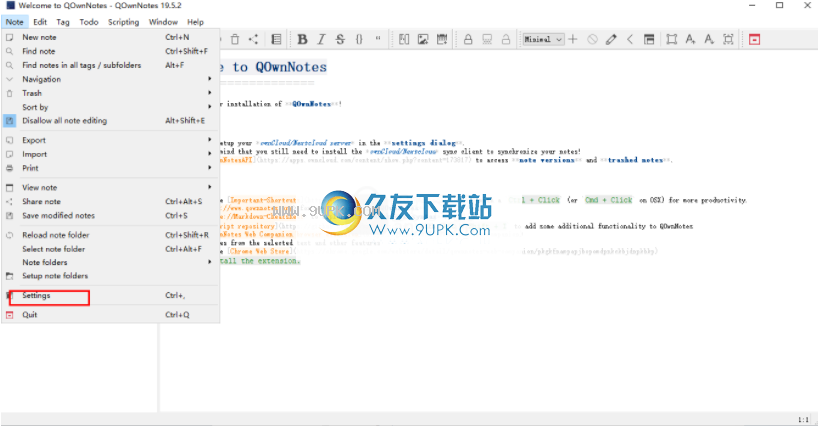This screenshot has height=427, width=818.
Task: Expand the Import submenu
Action: pos(111,154)
